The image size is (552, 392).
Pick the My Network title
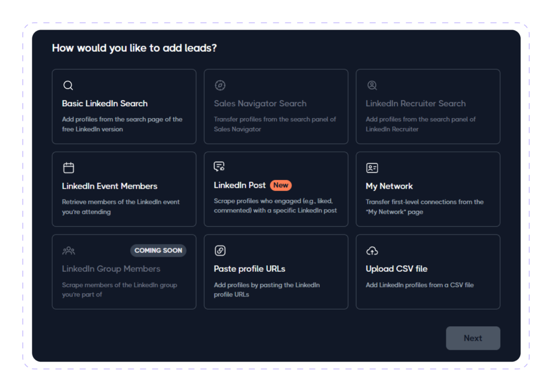pos(389,186)
